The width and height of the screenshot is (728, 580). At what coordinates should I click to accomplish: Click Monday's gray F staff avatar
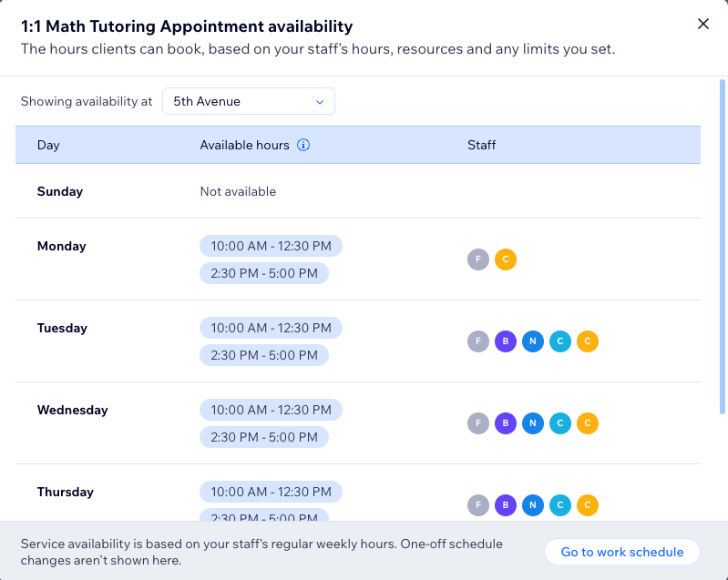[x=478, y=259]
